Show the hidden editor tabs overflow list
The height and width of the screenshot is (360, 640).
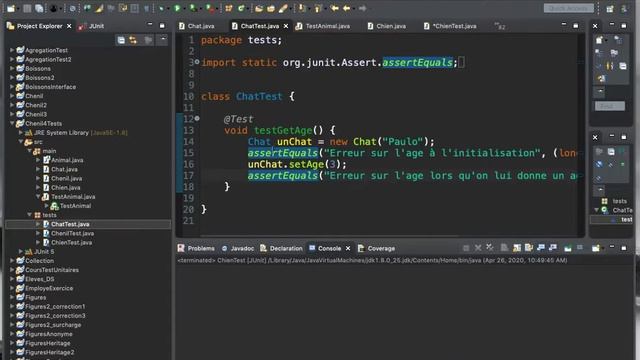(x=500, y=26)
